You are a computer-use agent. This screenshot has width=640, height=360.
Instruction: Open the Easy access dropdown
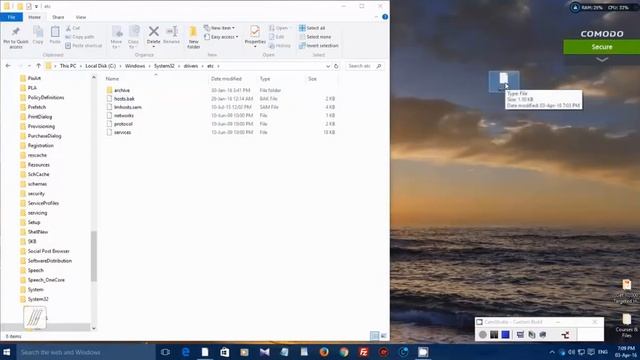pos(221,37)
